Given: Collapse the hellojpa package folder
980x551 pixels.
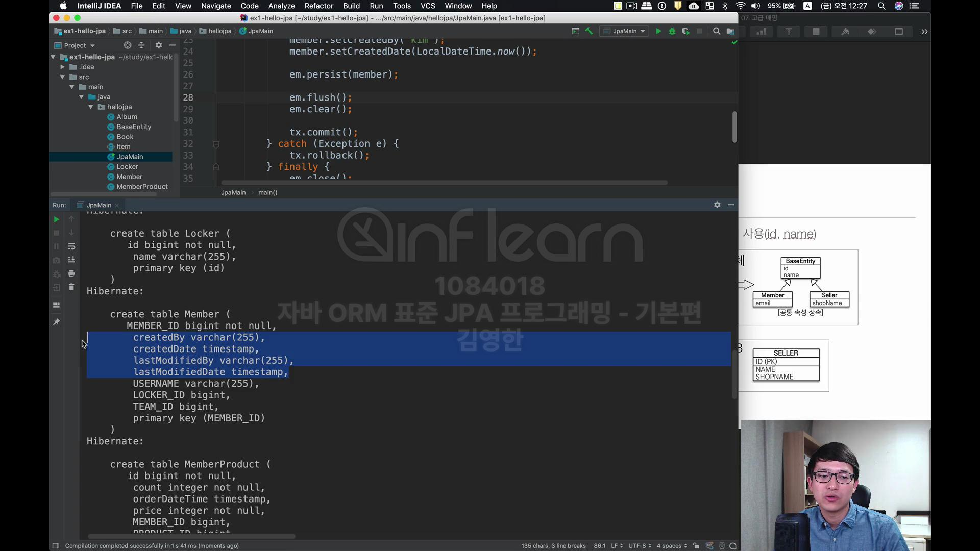Looking at the screenshot, I should pyautogui.click(x=91, y=107).
